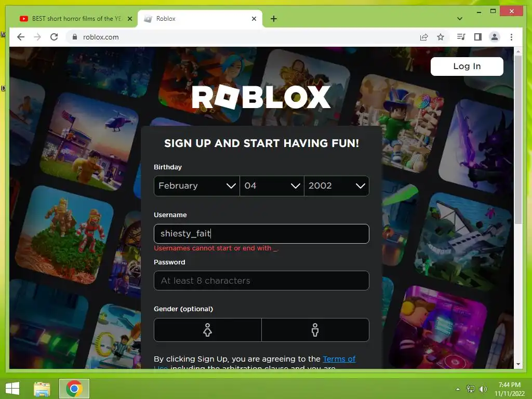The width and height of the screenshot is (532, 399).
Task: Minimize the Chrome window
Action: click(478, 11)
